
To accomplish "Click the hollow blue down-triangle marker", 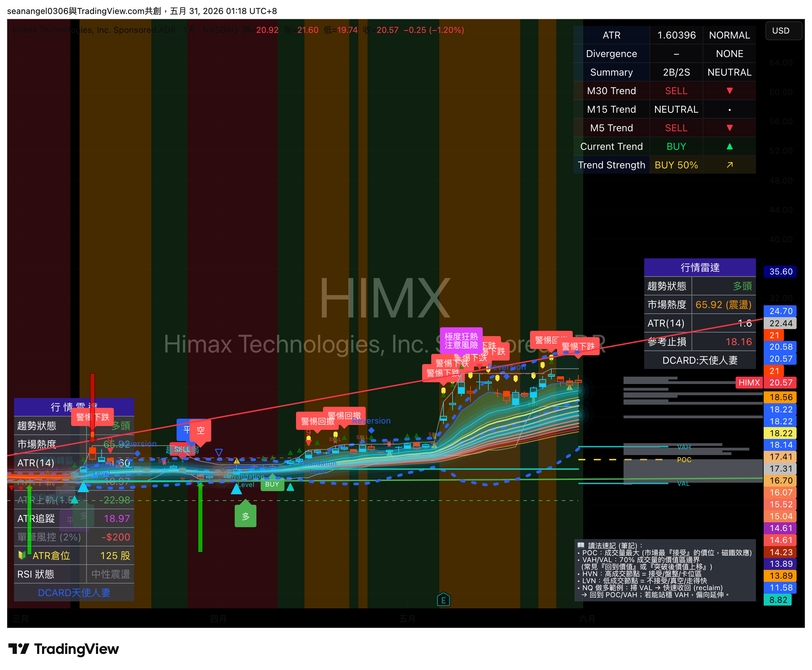I will (219, 452).
